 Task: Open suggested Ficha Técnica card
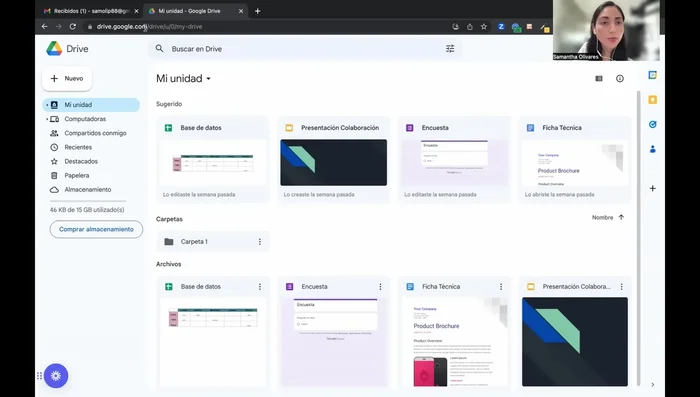point(575,160)
